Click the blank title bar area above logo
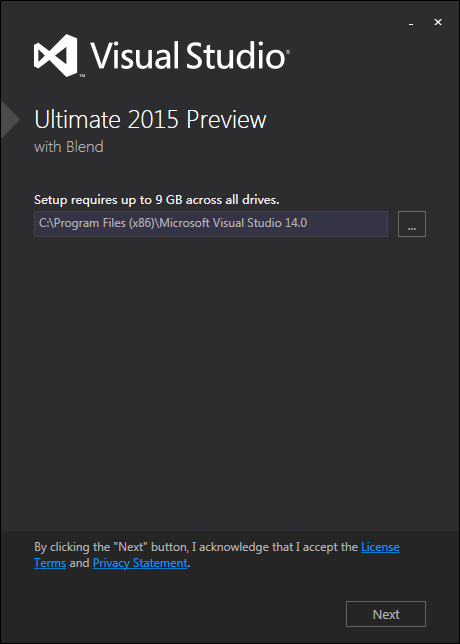460x644 pixels. pyautogui.click(x=205, y=16)
